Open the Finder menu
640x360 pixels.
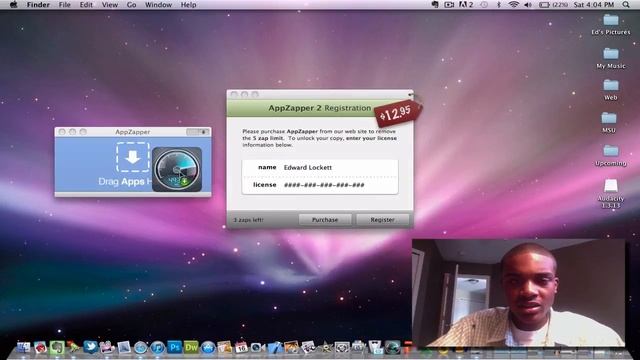click(38, 5)
